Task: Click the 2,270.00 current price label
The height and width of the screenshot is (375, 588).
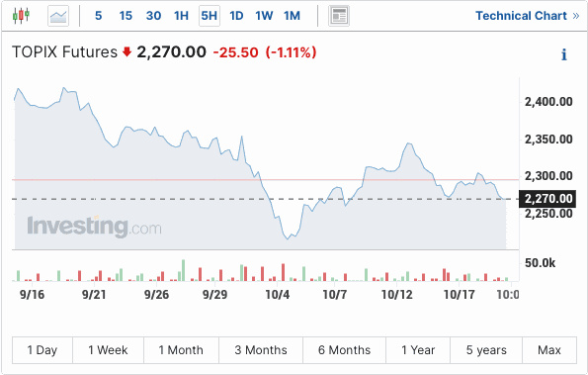Action: click(x=547, y=199)
